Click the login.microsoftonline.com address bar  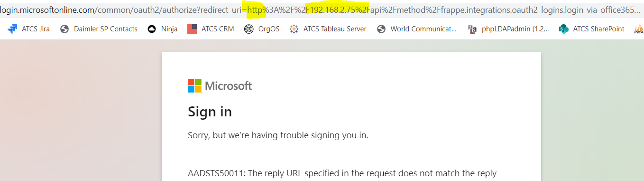click(322, 10)
